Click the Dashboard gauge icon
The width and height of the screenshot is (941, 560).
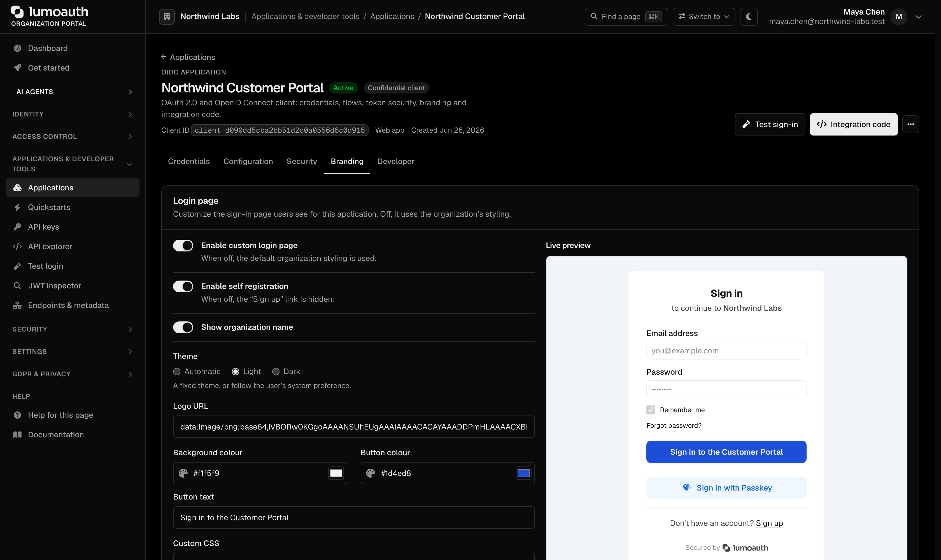click(17, 48)
